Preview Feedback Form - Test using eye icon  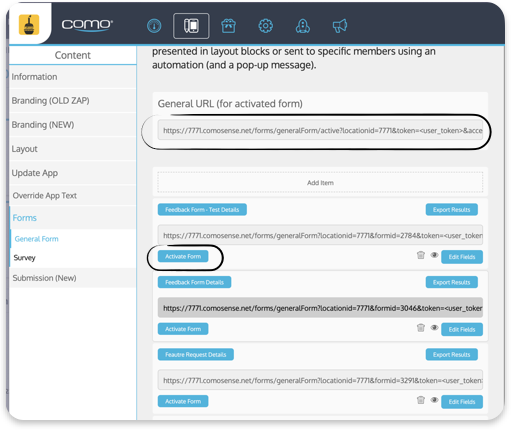pos(434,255)
